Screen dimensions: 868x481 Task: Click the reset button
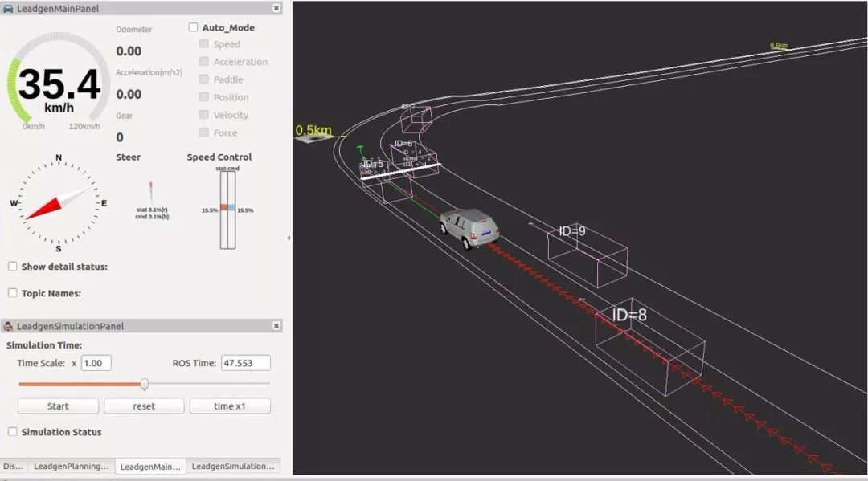(144, 406)
